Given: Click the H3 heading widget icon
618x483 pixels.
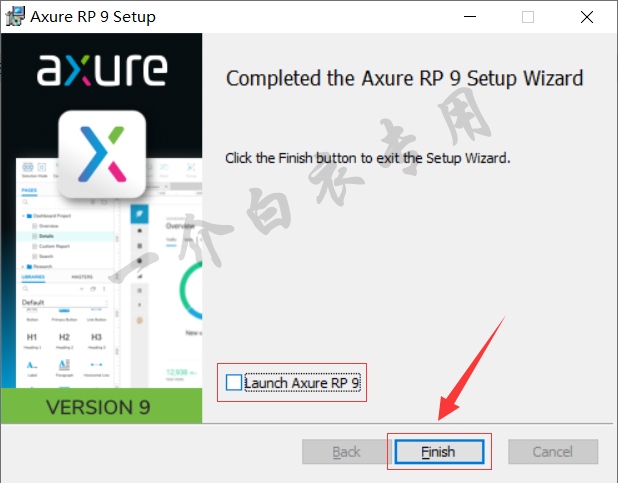Looking at the screenshot, I should (x=97, y=337).
